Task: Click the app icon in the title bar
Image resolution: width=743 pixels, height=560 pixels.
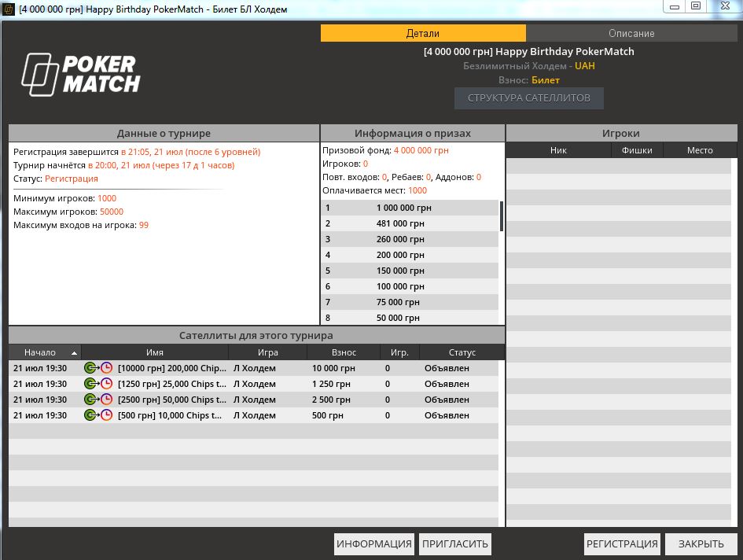Action: pyautogui.click(x=9, y=9)
